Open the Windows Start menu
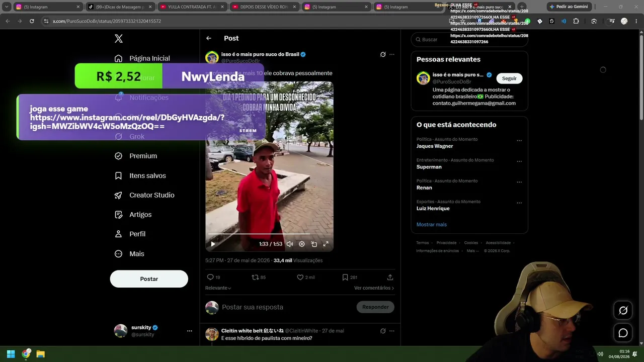This screenshot has height=362, width=644. (x=11, y=354)
